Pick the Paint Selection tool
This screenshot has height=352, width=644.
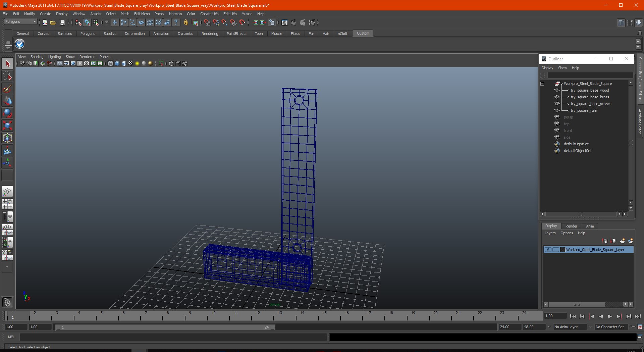coord(7,89)
